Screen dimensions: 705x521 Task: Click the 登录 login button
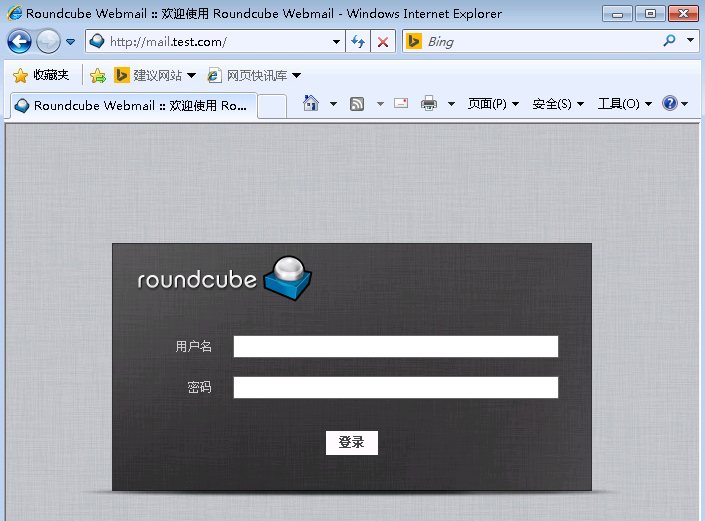pos(352,443)
